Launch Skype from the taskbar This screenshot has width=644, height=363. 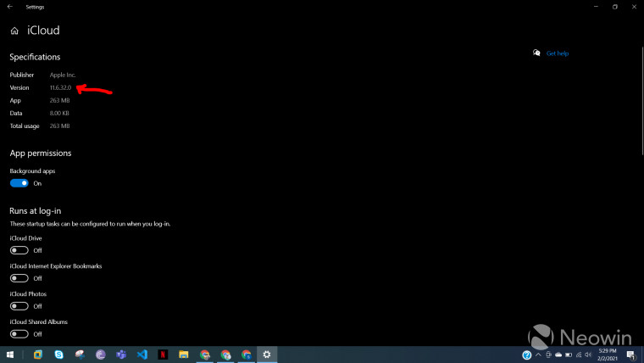click(58, 355)
